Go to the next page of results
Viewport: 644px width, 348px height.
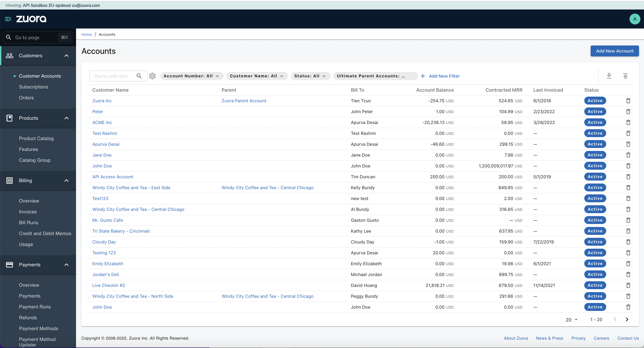pyautogui.click(x=627, y=319)
